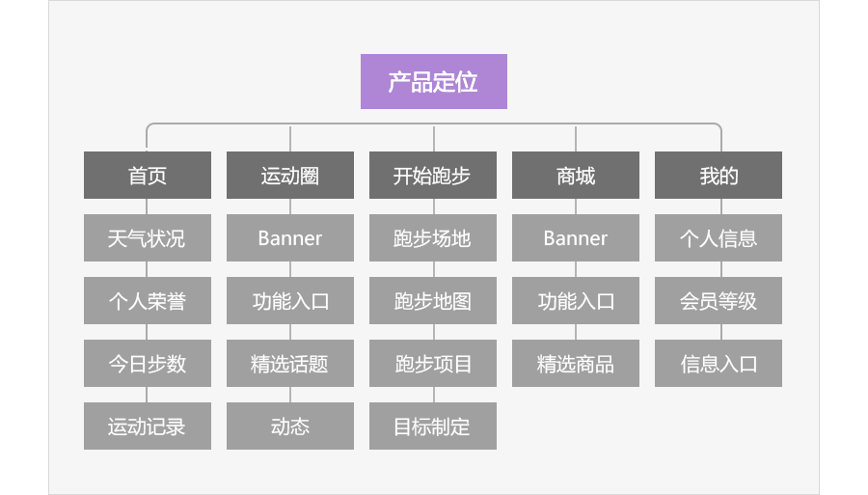Click the 运动记录 box
868x495 pixels.
[x=148, y=426]
